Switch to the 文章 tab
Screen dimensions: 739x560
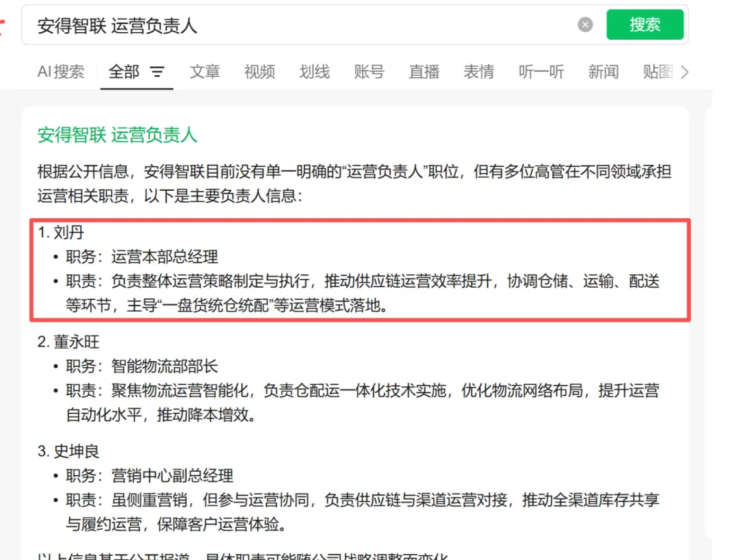tap(205, 72)
